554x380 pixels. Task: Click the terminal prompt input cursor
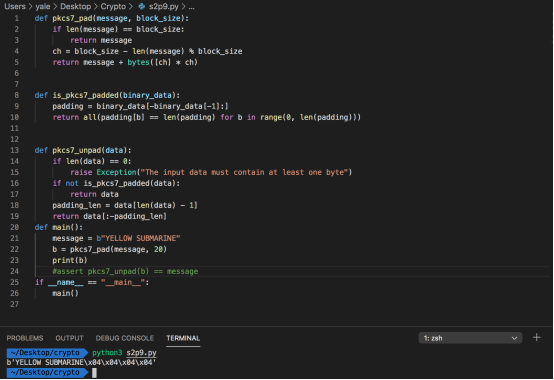click(x=94, y=373)
